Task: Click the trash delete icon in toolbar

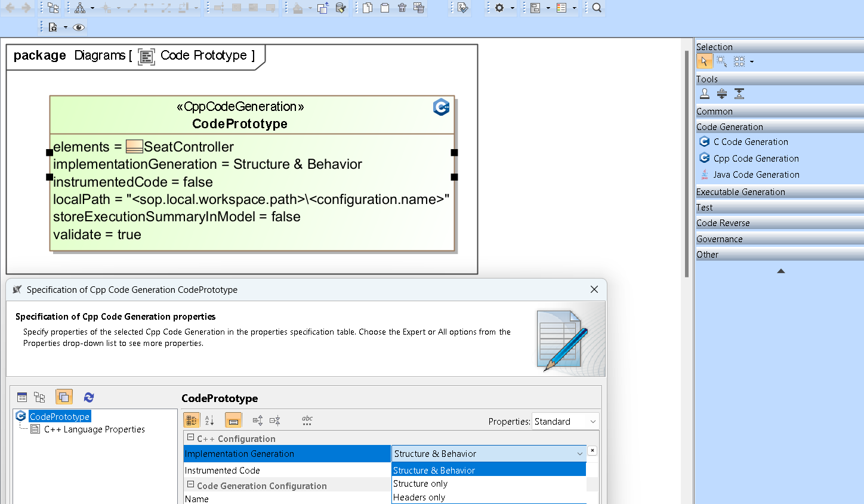Action: tap(402, 8)
